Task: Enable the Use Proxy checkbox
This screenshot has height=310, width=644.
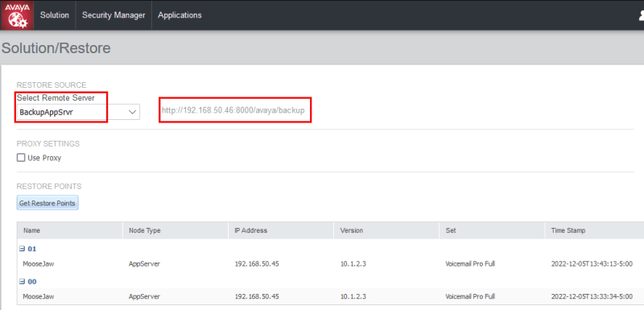Action: 21,158
